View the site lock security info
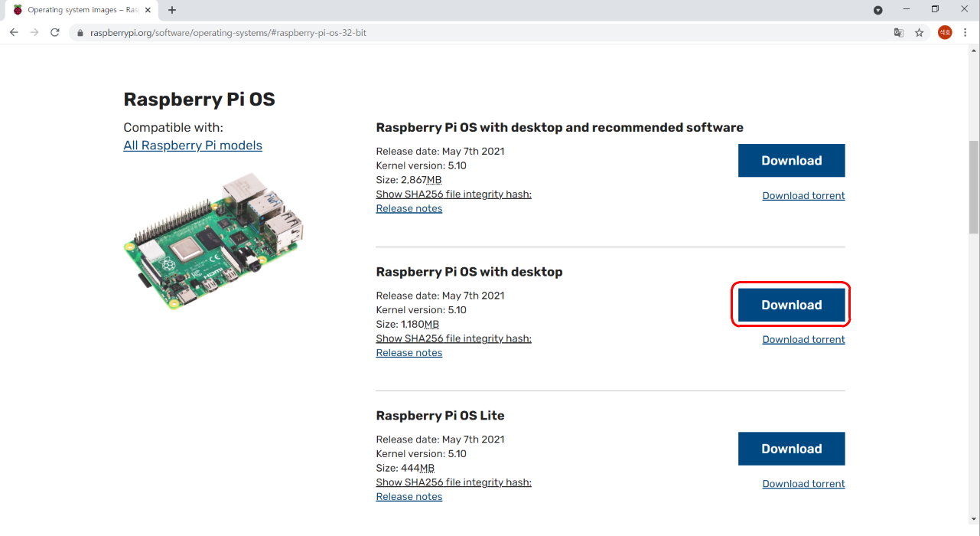 coord(80,33)
